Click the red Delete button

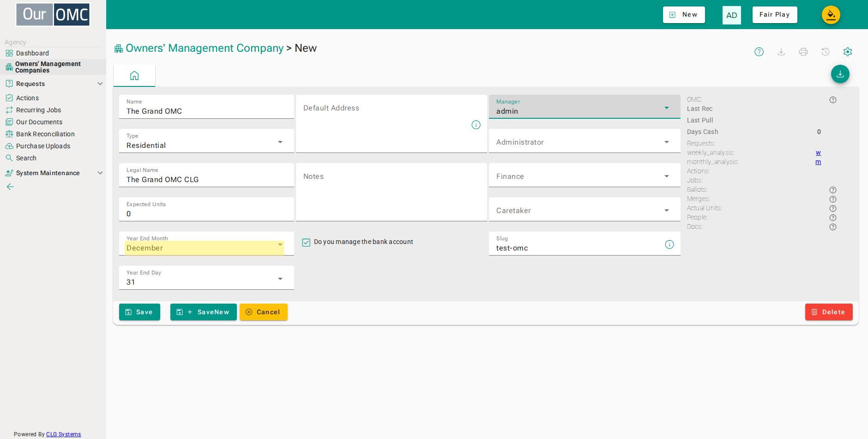829,312
